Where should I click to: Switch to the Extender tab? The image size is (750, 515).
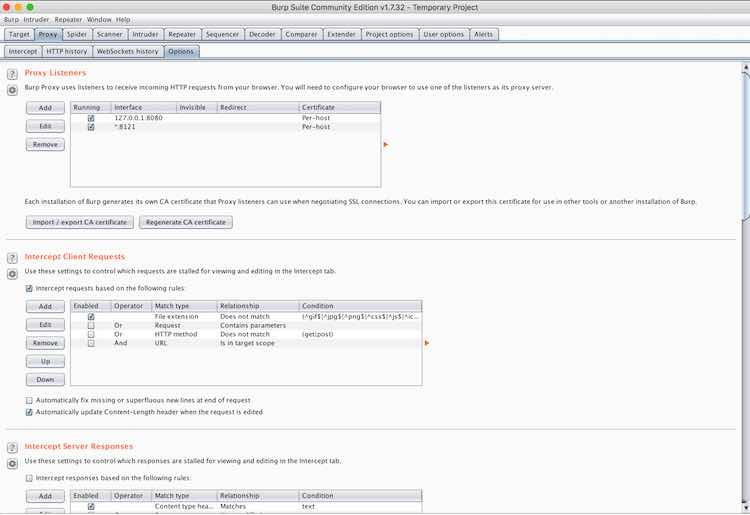(342, 34)
